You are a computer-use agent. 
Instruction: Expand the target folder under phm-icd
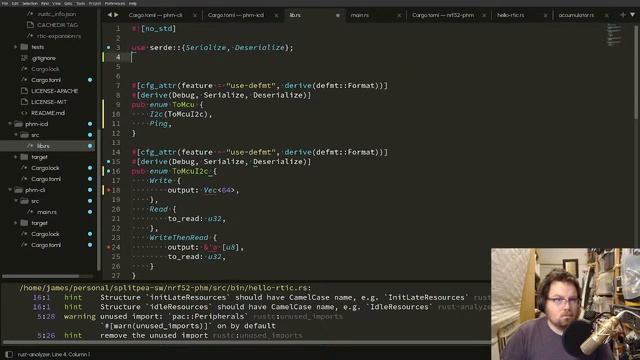click(16, 157)
